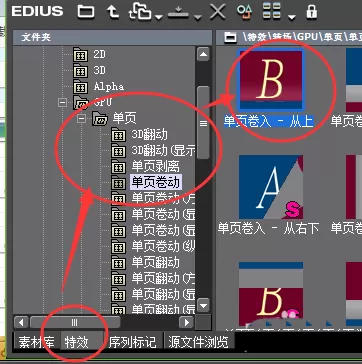
Task: Click the folder link toolbar icon
Action: tap(140, 12)
